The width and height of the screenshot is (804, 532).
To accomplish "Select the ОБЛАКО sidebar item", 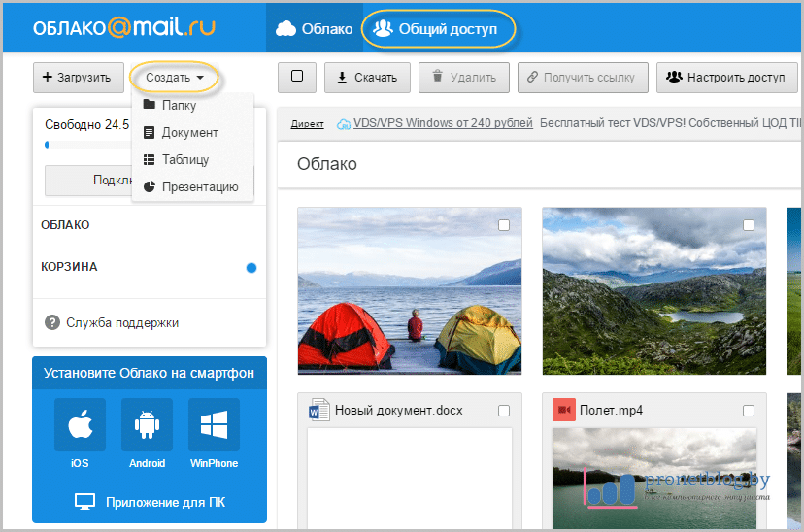I will [x=65, y=225].
